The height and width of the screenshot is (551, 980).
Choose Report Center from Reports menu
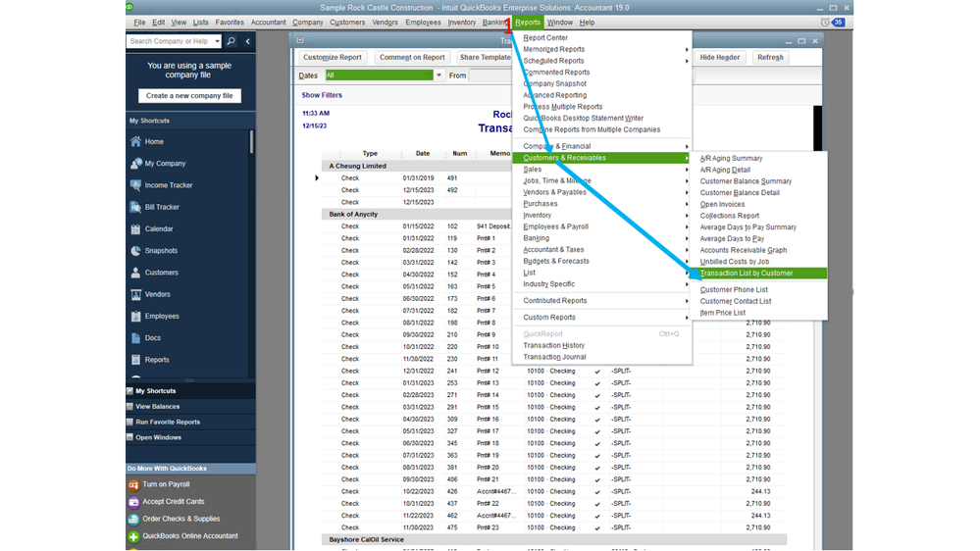545,38
